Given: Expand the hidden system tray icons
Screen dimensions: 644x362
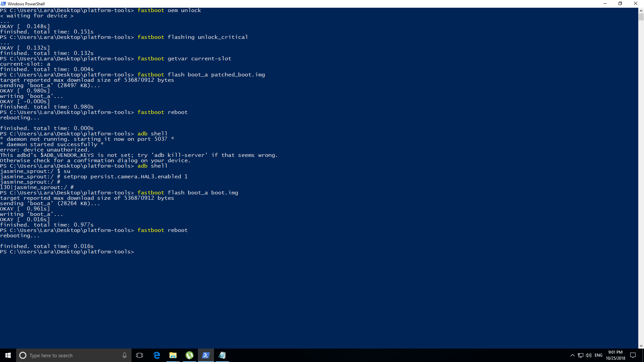Looking at the screenshot, I should (x=573, y=355).
